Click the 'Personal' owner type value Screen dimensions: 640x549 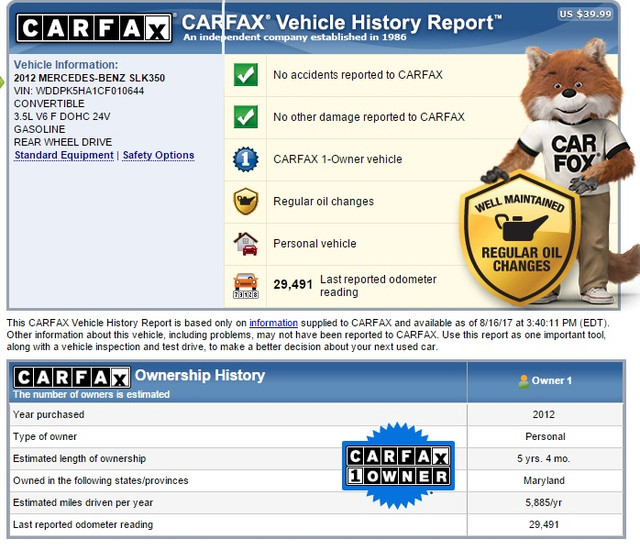tap(545, 436)
